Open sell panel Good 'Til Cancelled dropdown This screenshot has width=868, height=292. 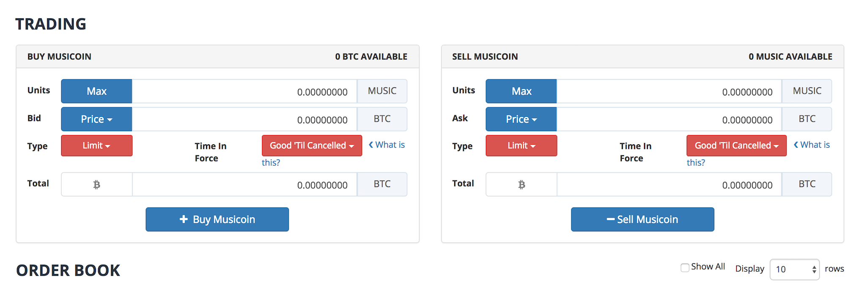pyautogui.click(x=737, y=146)
